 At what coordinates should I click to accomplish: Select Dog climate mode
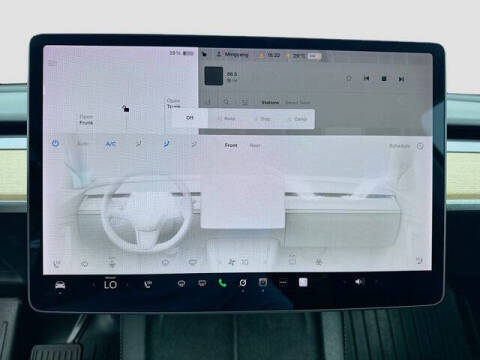click(x=262, y=119)
